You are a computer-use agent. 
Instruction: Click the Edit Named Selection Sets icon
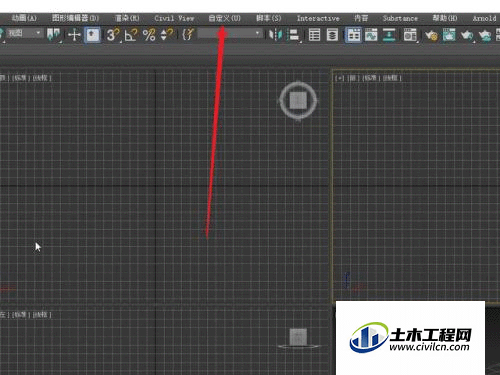pos(188,35)
